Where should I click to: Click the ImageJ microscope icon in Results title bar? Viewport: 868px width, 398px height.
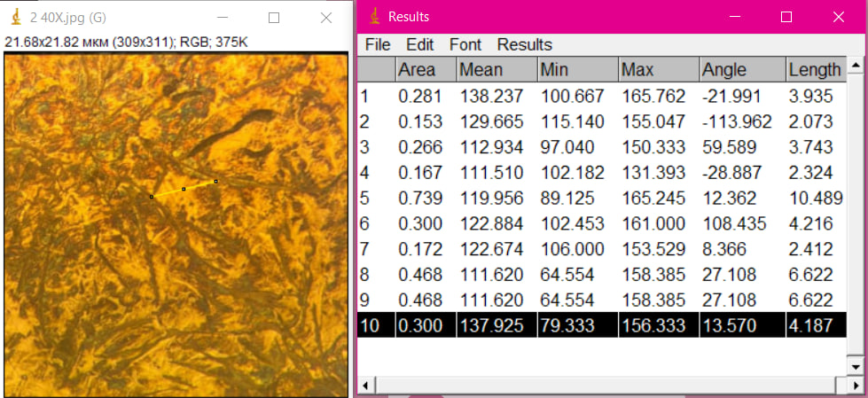[x=375, y=17]
